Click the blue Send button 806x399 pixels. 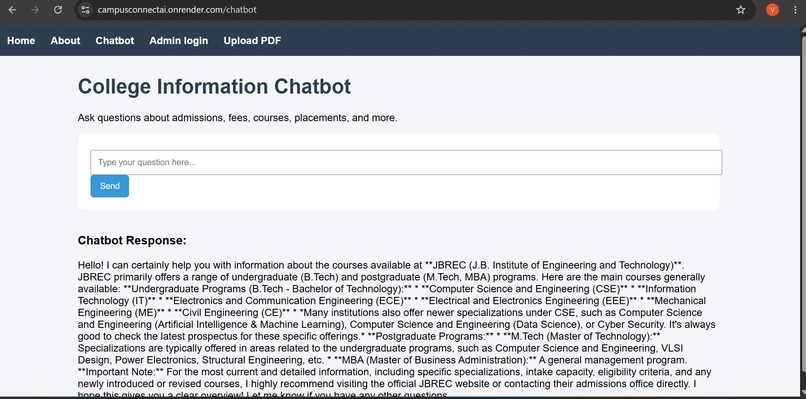(x=109, y=186)
